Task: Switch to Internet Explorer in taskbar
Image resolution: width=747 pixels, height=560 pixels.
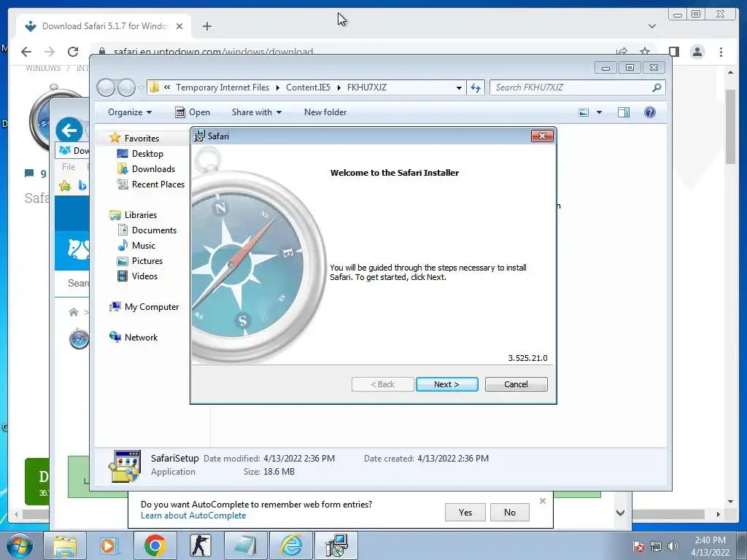Action: tap(291, 545)
